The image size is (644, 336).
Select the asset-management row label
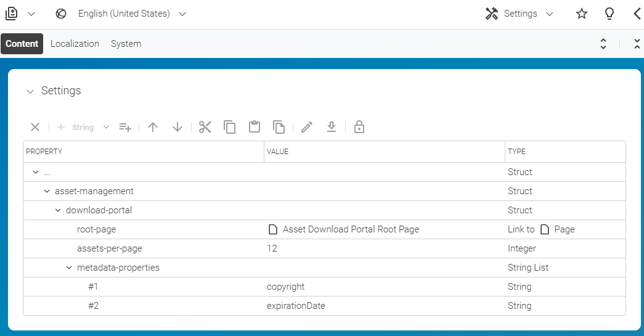pos(94,191)
